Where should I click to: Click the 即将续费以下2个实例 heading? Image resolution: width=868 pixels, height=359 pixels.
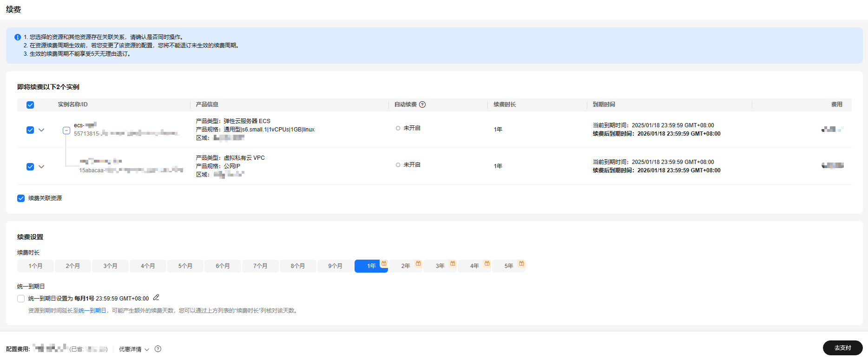coord(48,87)
